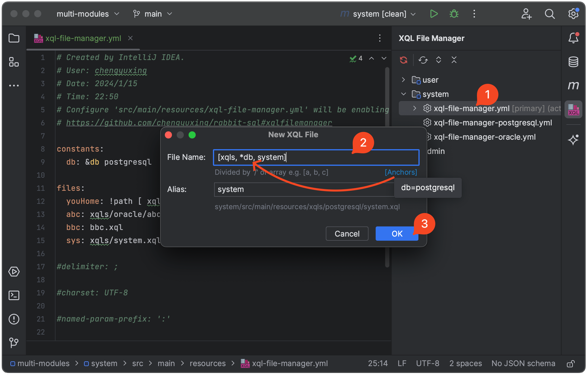Open the Terminal tool window

click(14, 295)
